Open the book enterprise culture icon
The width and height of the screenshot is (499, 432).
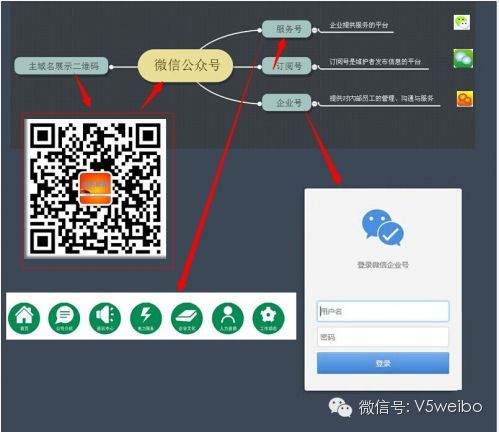tap(187, 318)
